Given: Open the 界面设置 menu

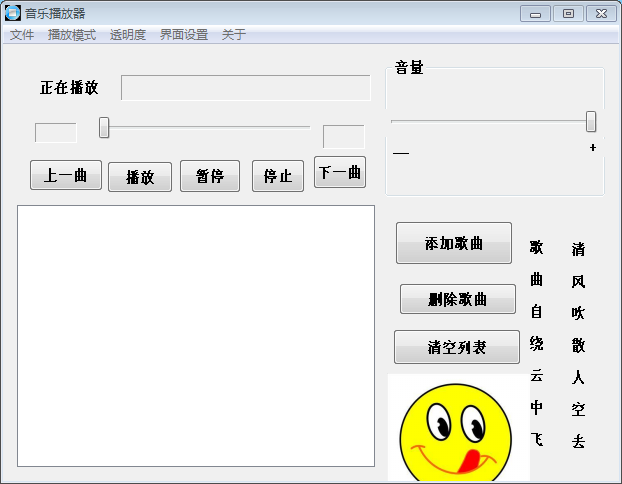Looking at the screenshot, I should point(184,35).
